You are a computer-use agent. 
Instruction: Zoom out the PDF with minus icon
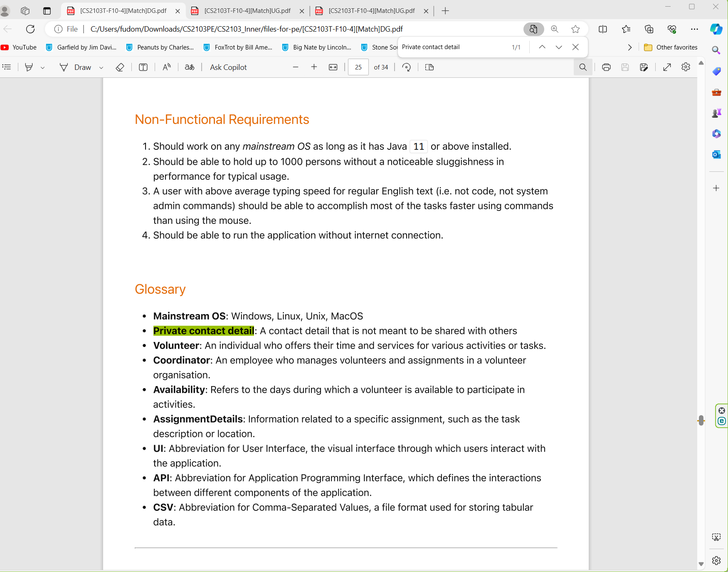tap(296, 67)
